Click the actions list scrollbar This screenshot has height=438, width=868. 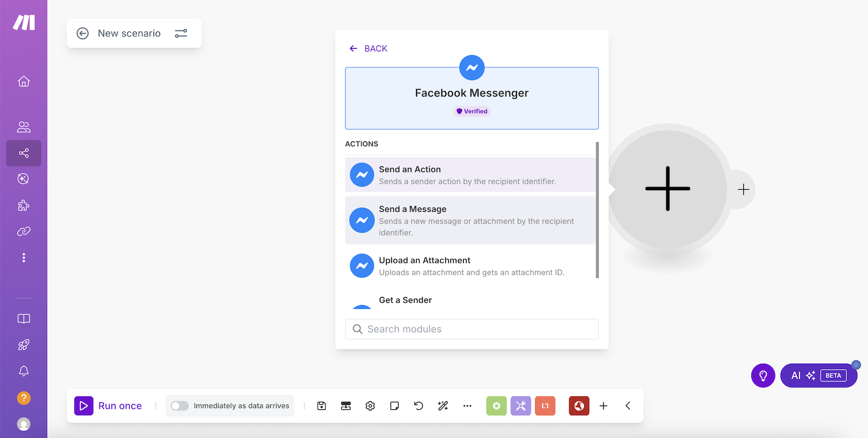597,210
